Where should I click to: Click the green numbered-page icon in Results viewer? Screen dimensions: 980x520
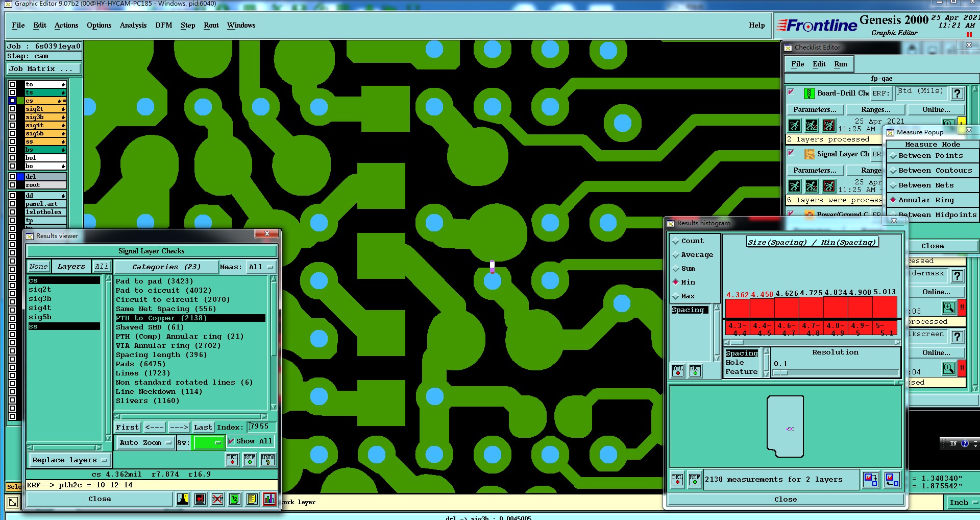(x=235, y=499)
